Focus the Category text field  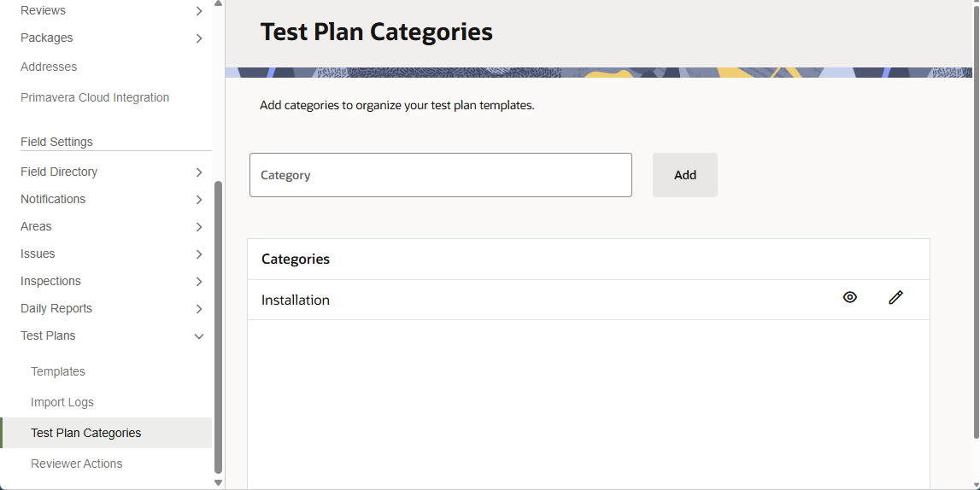coord(440,175)
